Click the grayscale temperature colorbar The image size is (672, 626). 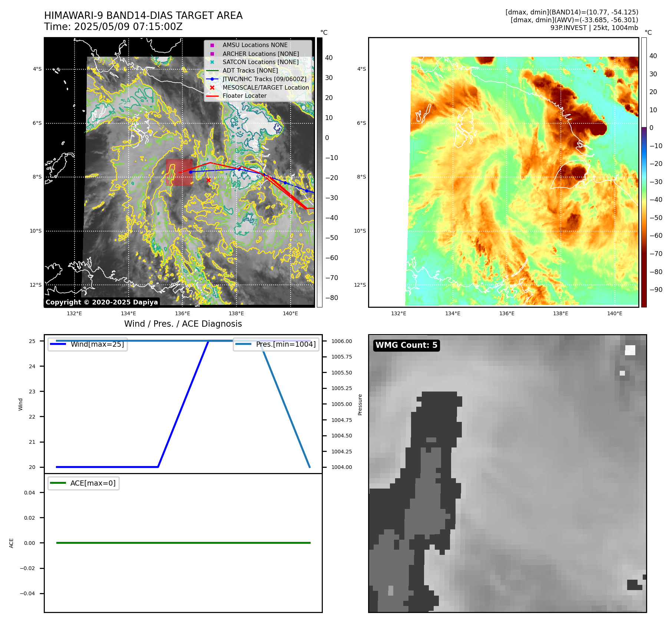(320, 172)
